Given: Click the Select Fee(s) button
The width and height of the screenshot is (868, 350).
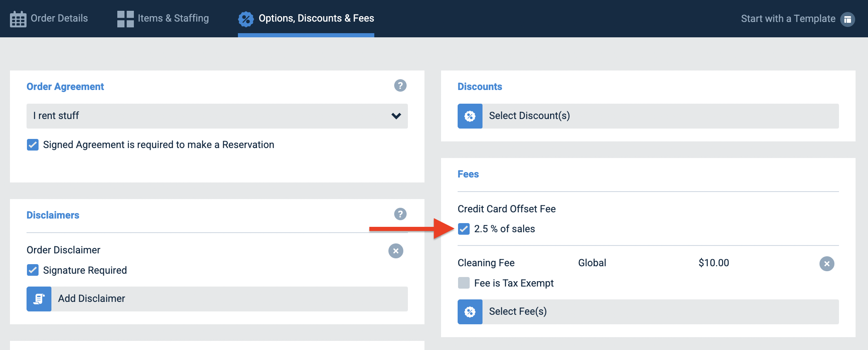Looking at the screenshot, I should (x=648, y=312).
